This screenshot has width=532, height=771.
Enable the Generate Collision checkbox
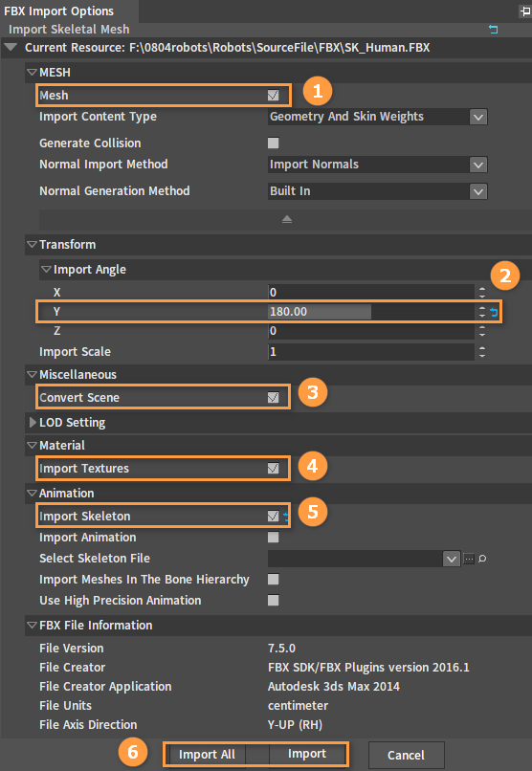(274, 143)
